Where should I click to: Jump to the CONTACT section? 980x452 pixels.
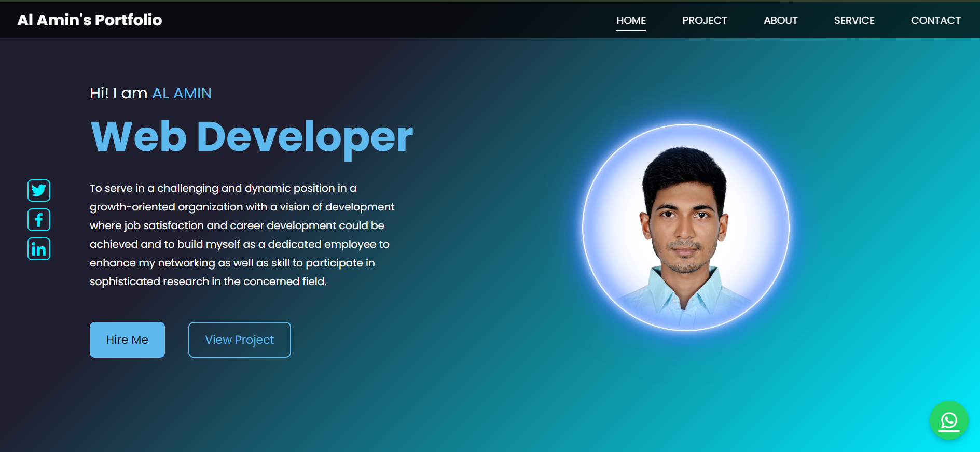pyautogui.click(x=935, y=20)
